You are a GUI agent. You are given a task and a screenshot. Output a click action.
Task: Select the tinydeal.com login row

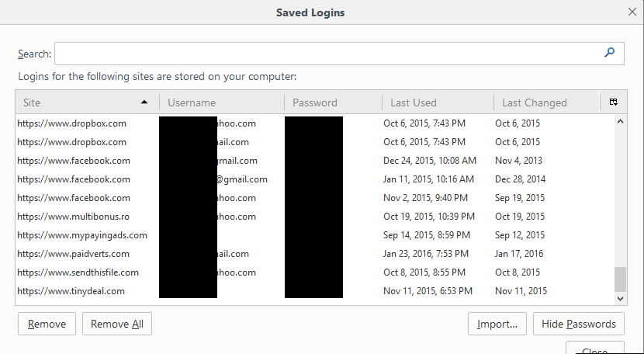click(315, 291)
